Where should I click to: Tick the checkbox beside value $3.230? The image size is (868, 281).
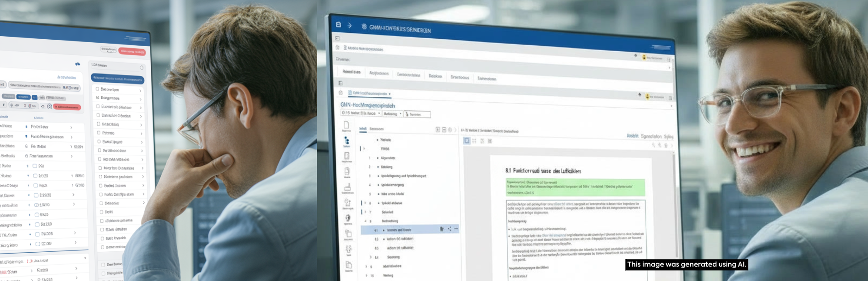(37, 224)
